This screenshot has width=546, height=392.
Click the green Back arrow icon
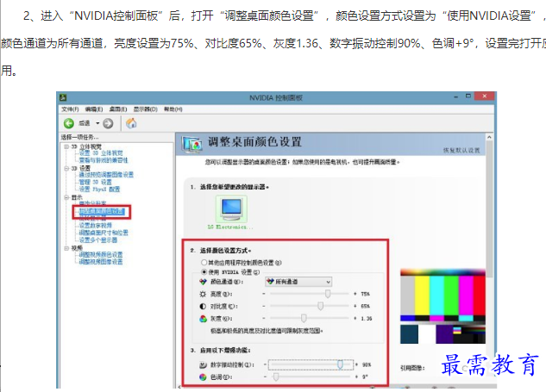[69, 123]
